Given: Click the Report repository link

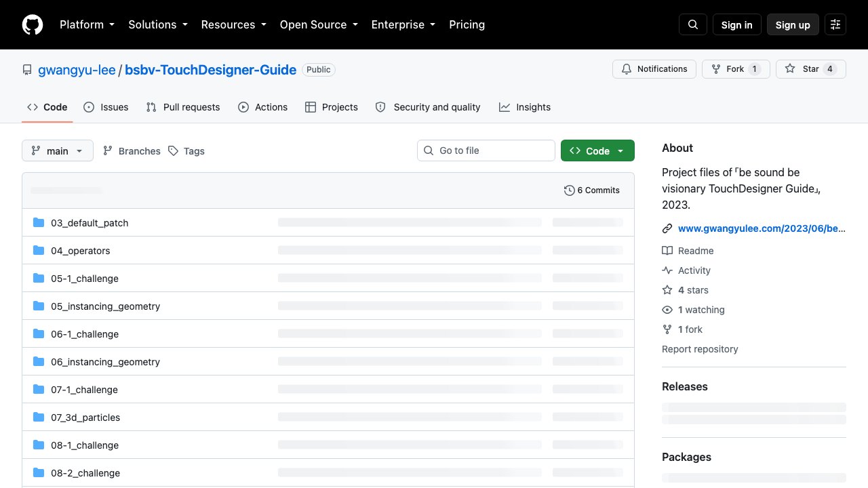Looking at the screenshot, I should pos(700,349).
